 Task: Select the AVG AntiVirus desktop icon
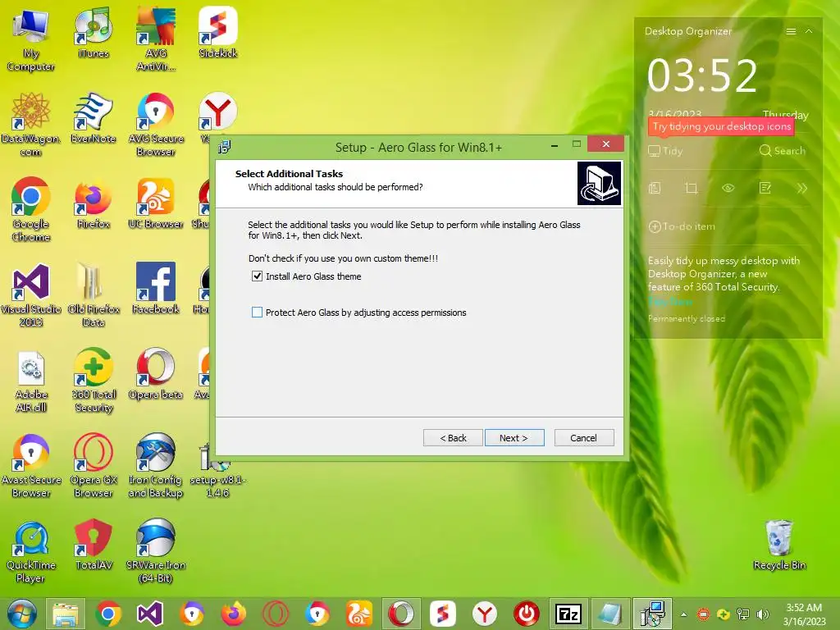click(155, 40)
